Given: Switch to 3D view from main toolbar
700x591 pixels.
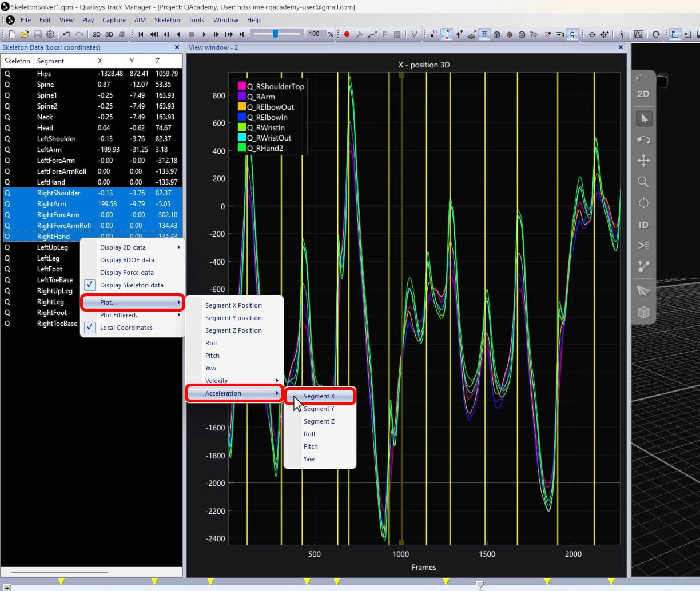Looking at the screenshot, I should 109,34.
